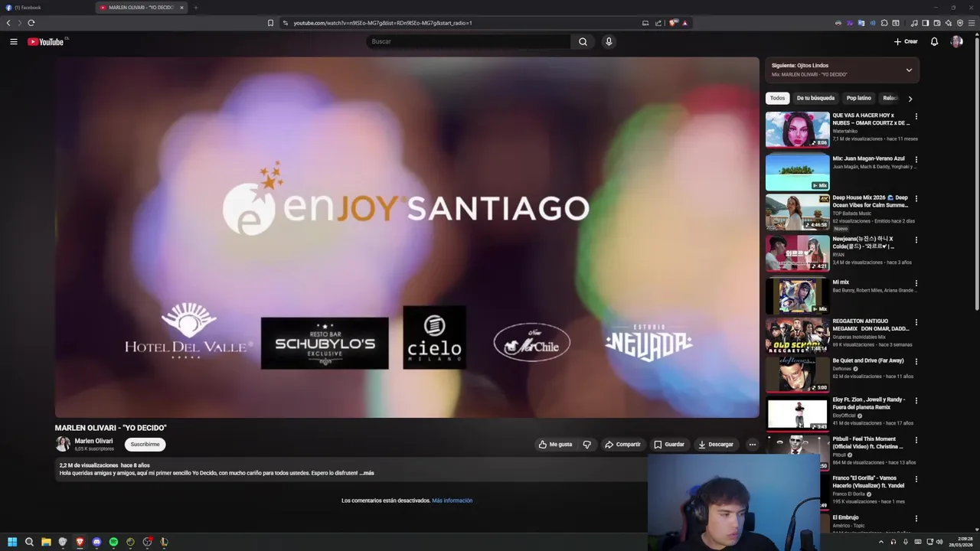Open browser main hamburger menu
This screenshot has height=551, width=980.
[972, 23]
